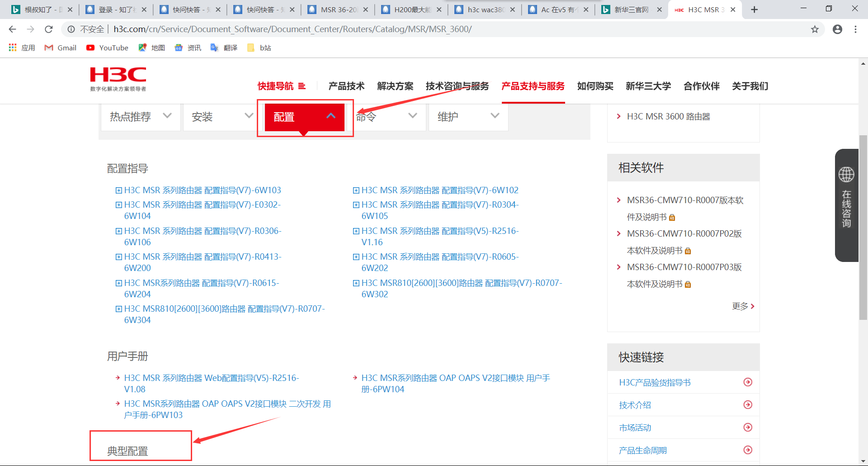The height and width of the screenshot is (466, 868).
Task: Open the 如何购买 menu
Action: (595, 86)
